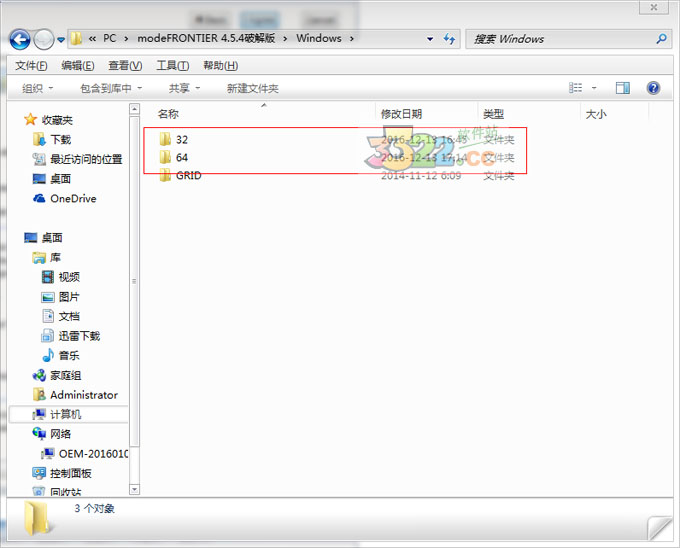Open the 查看(V) menu
The image size is (680, 548).
point(125,65)
